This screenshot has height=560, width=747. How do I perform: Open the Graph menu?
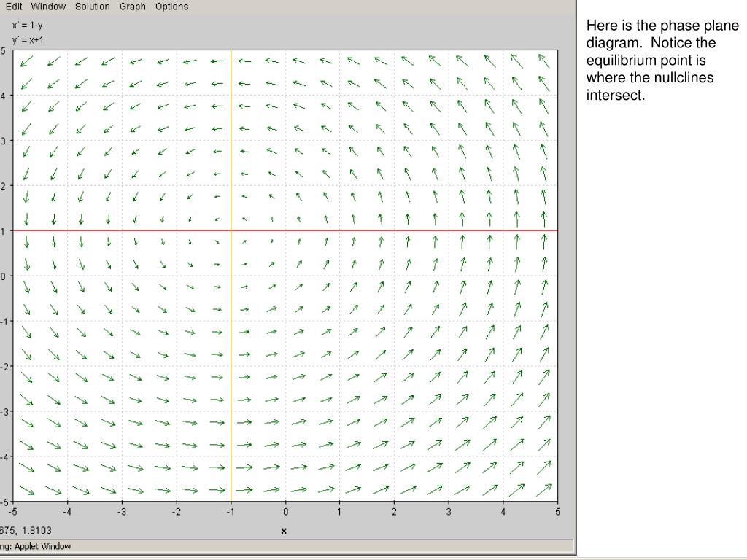coord(133,7)
